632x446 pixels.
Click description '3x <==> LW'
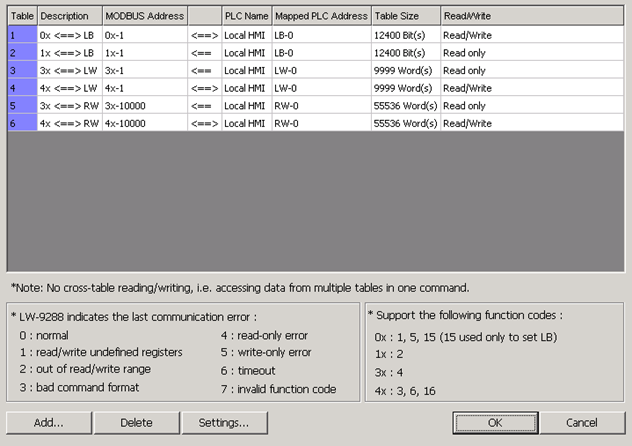point(68,71)
